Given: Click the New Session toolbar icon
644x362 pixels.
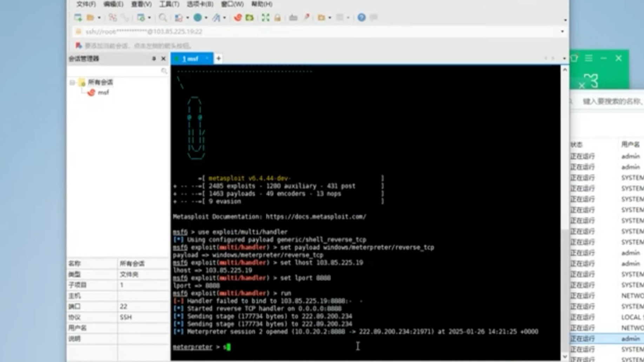Looking at the screenshot, I should pyautogui.click(x=78, y=17).
